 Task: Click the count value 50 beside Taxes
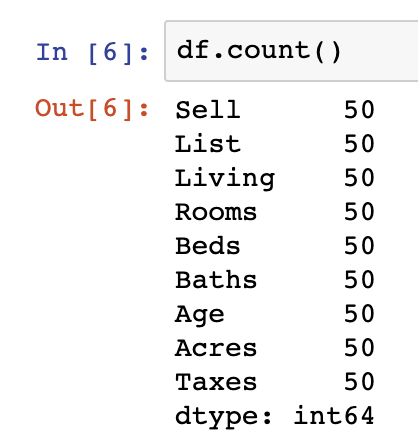(359, 382)
